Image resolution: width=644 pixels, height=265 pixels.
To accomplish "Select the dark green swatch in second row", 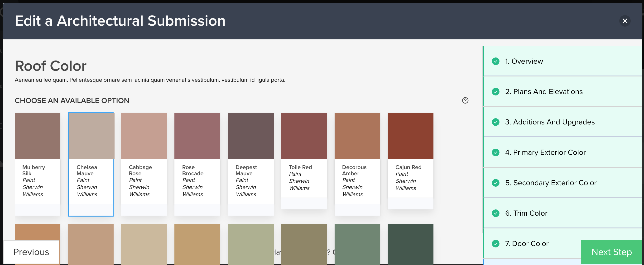I will (x=410, y=244).
